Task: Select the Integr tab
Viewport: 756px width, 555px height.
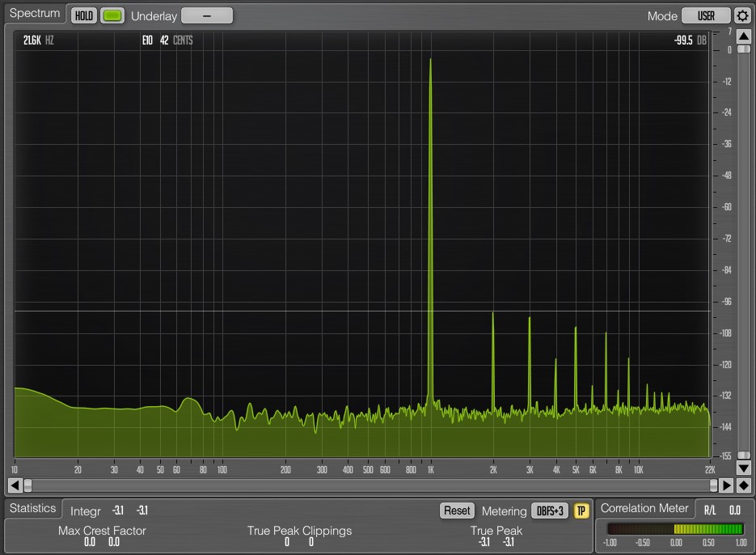Action: (86, 511)
